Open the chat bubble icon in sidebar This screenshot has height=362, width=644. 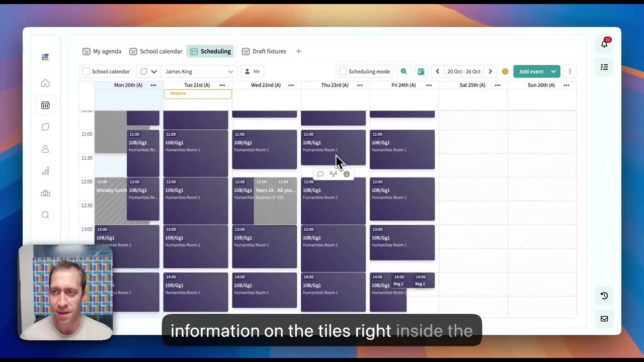point(45,127)
